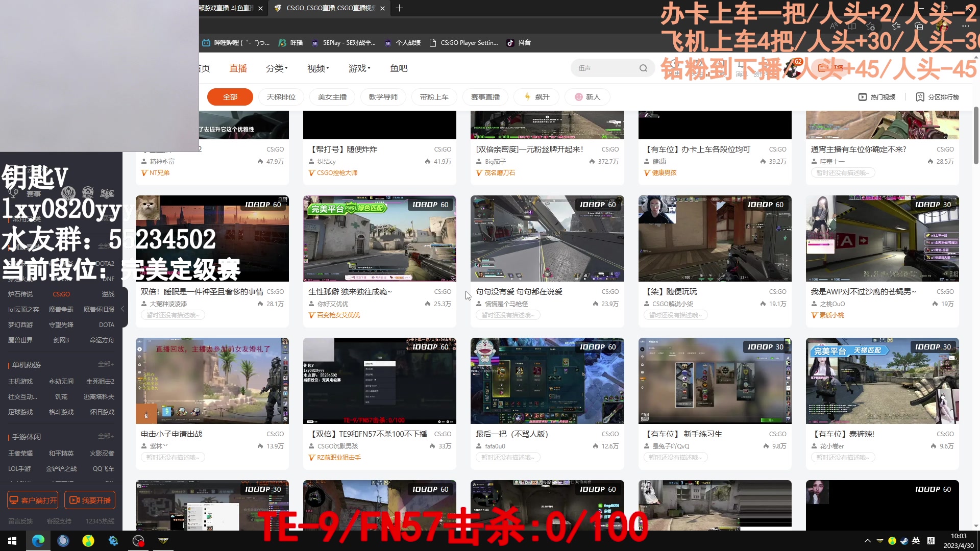Close the CS:GO_CSGO直播 browser tab
The height and width of the screenshot is (551, 980).
382,8
